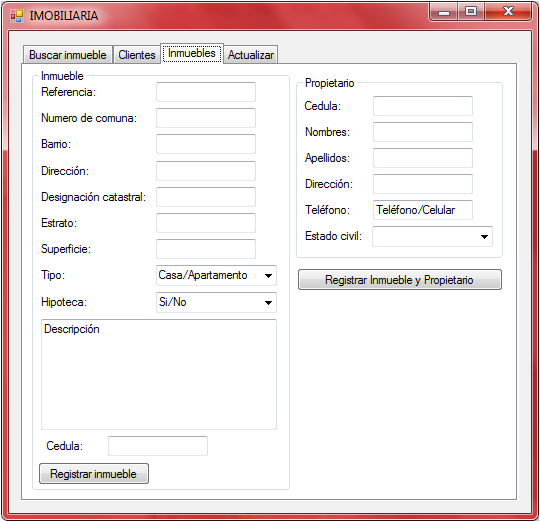Focus the Estrato input box

coord(206,223)
